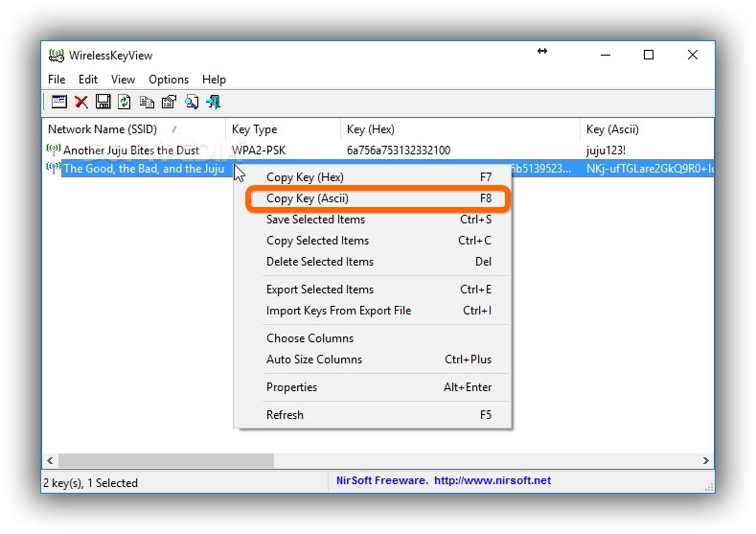Click the Exit toolbar icon
Viewport: 756px width, 534px height.
click(x=213, y=102)
